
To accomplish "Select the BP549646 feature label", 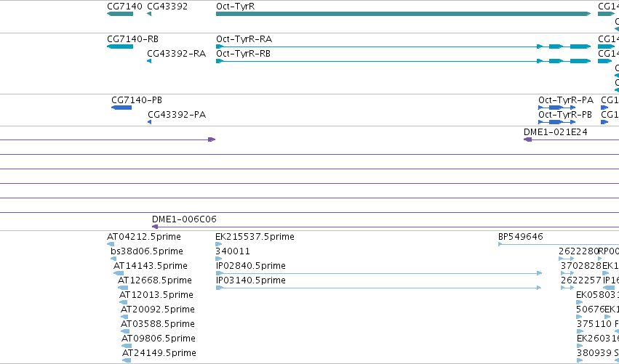I will click(520, 237).
